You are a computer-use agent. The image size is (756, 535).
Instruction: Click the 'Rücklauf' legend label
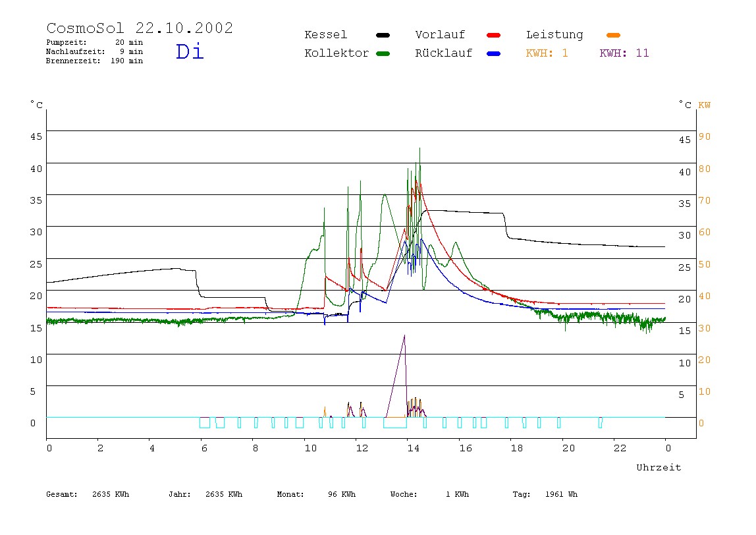coord(444,53)
